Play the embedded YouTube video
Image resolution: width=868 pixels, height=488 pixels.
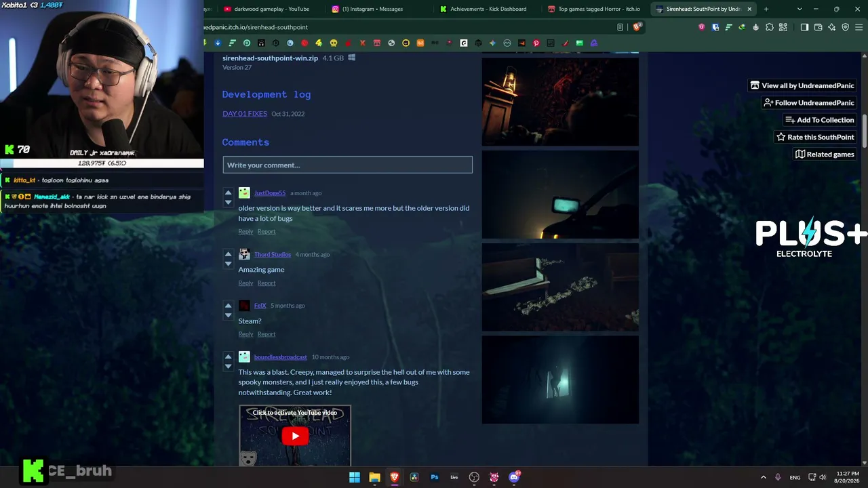click(x=295, y=436)
